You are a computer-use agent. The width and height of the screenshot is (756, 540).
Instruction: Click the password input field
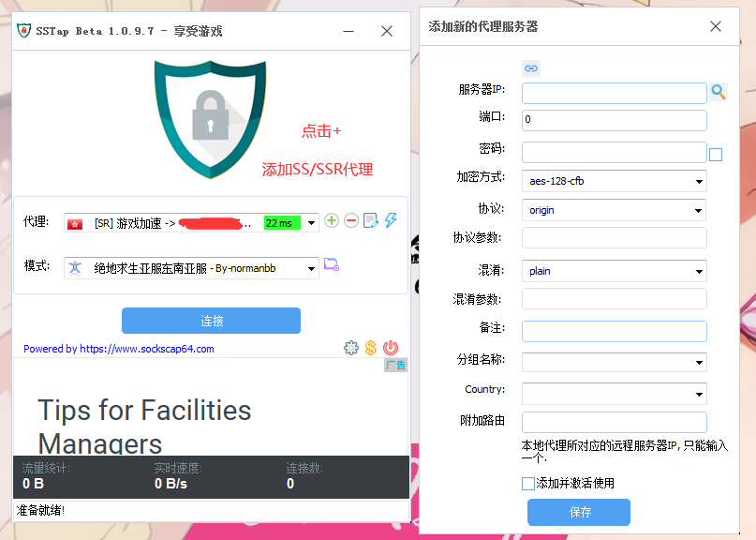click(x=615, y=153)
